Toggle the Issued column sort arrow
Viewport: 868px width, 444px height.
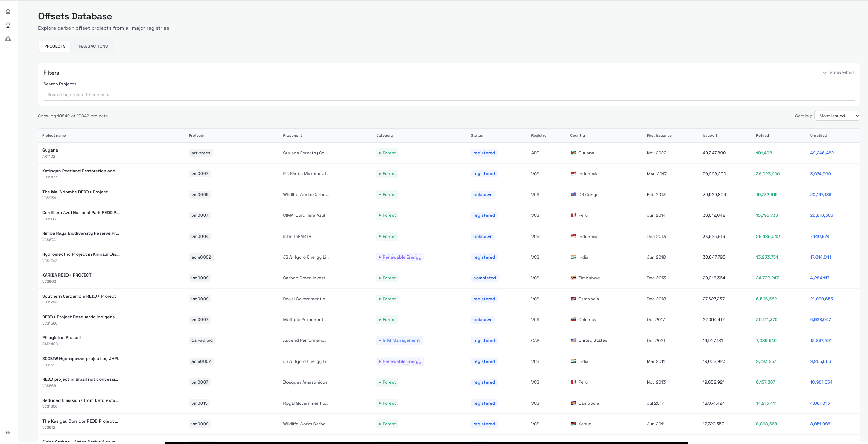tap(717, 135)
